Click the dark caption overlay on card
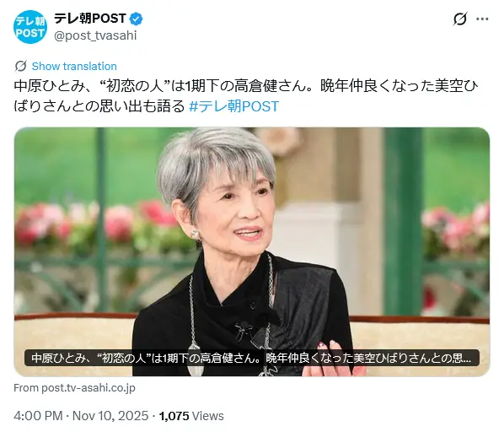The height and width of the screenshot is (432, 504). 252,358
